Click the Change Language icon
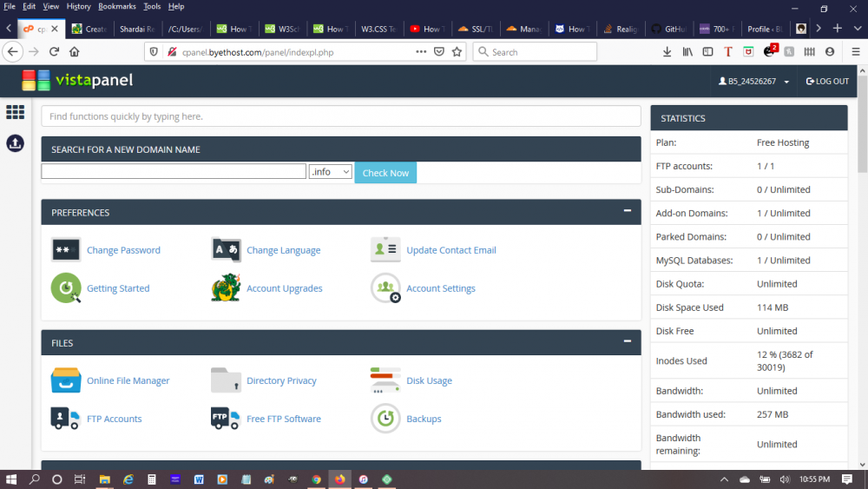 (226, 250)
